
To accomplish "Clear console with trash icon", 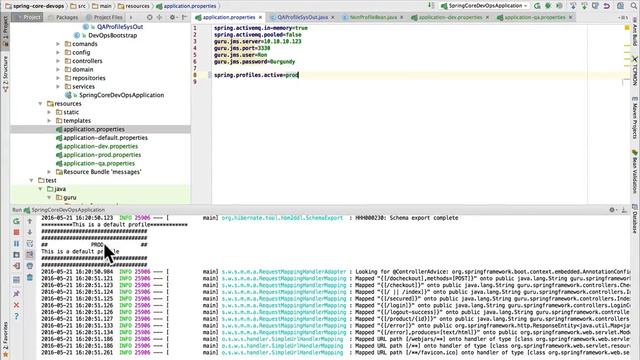I will click(x=30, y=278).
